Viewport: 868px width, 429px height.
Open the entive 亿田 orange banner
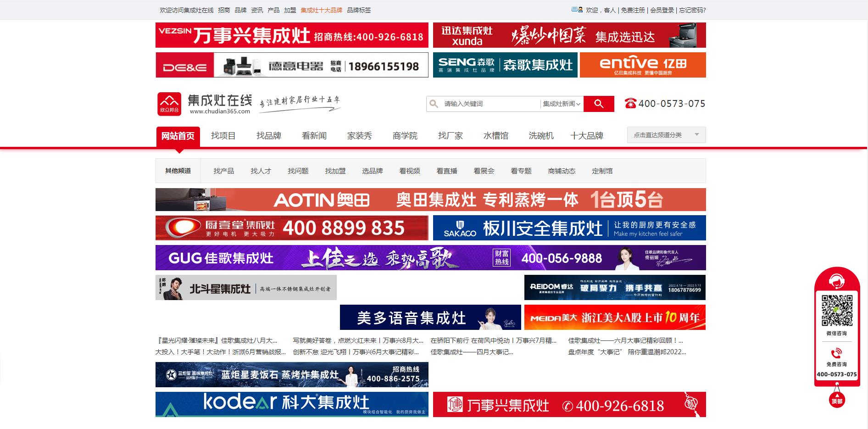pos(643,65)
